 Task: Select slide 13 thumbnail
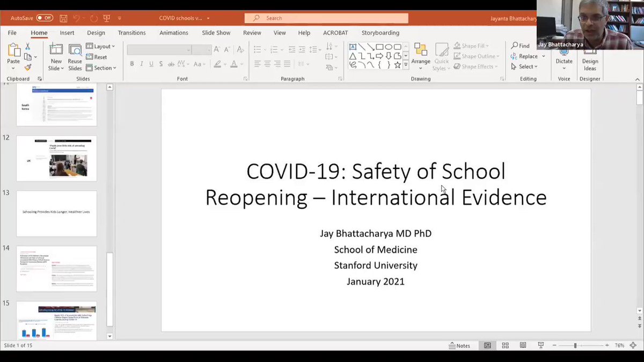[x=56, y=213]
